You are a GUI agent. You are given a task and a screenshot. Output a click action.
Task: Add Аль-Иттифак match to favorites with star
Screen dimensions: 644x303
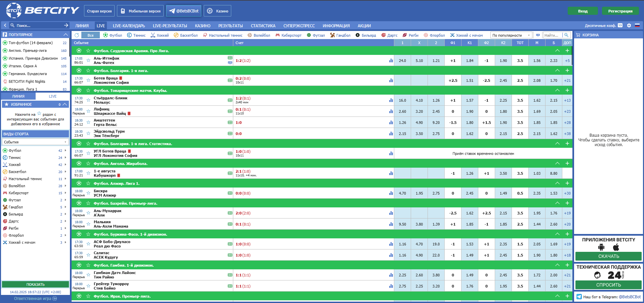tap(88, 61)
